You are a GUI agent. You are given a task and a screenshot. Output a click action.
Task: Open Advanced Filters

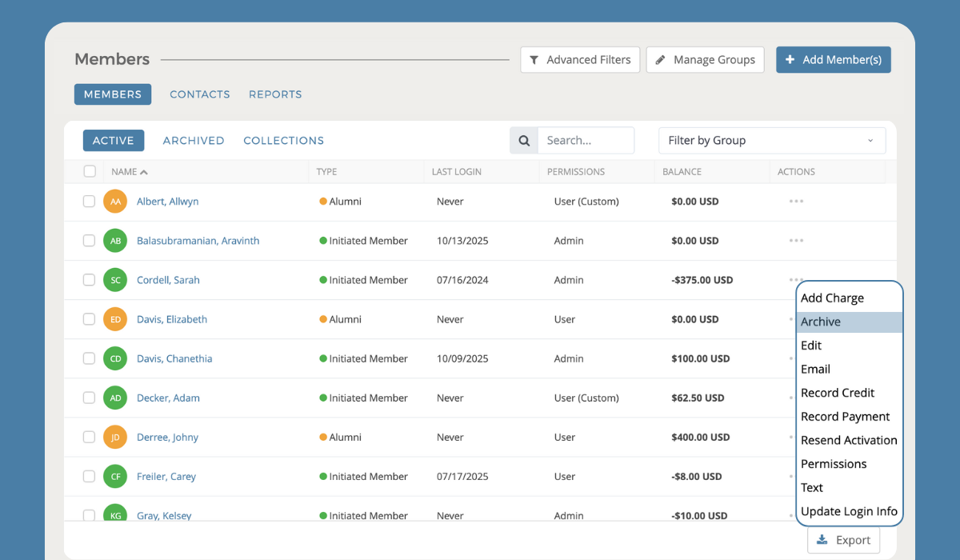tap(580, 60)
